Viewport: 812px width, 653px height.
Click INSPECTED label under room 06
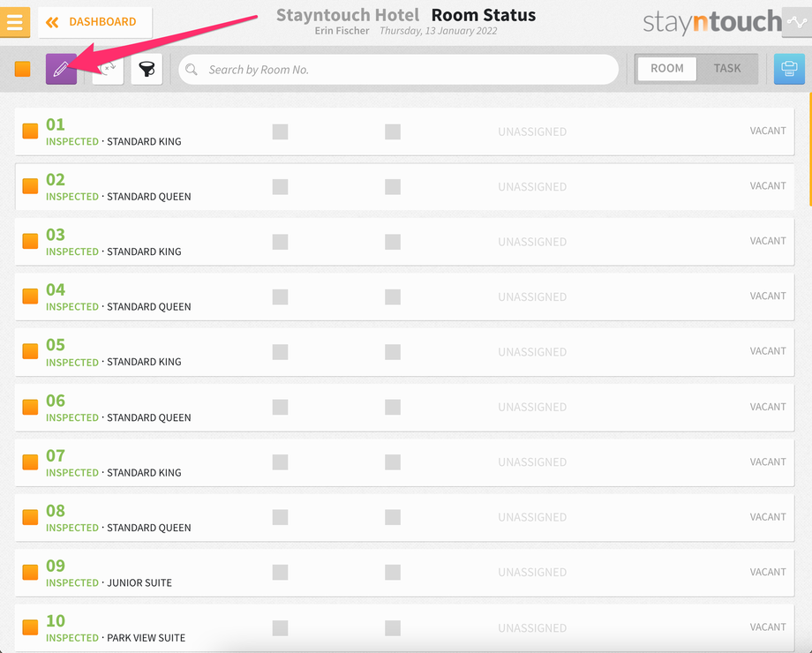pos(72,417)
